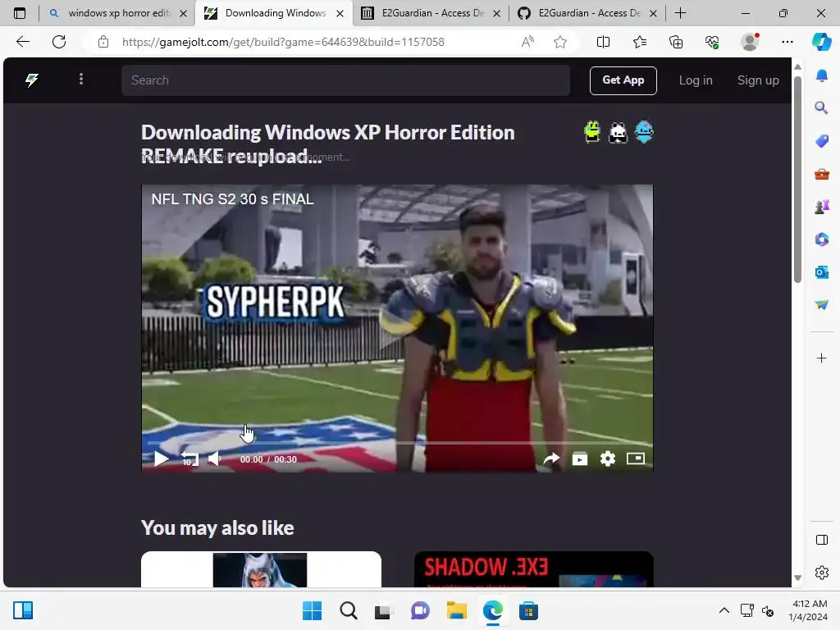Toggle split screen view
The width and height of the screenshot is (840, 630).
(603, 42)
